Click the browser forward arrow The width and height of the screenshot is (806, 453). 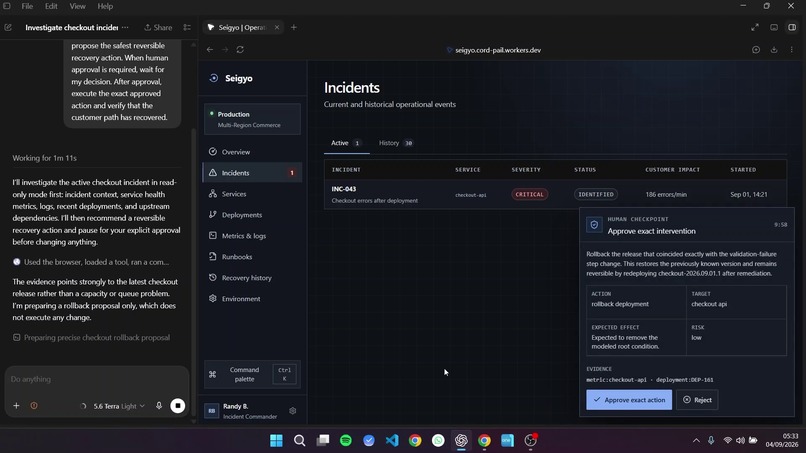tap(225, 50)
